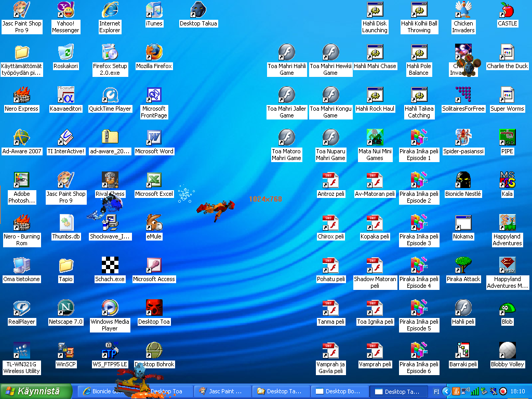Open Piraka Inika peli Episode 1

(419, 138)
